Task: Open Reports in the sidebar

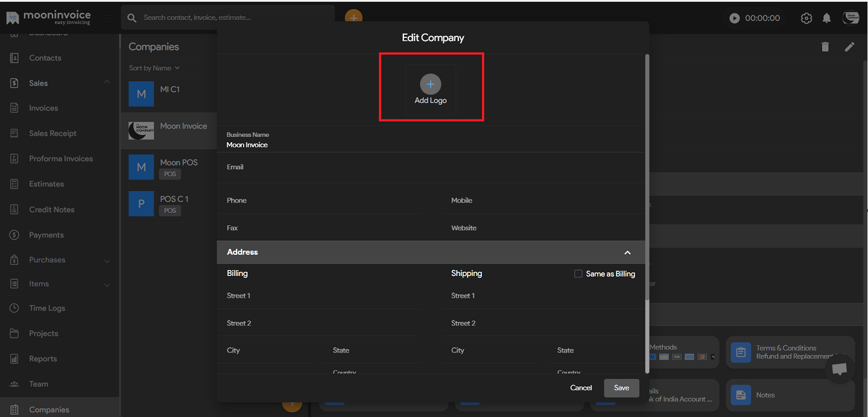Action: coord(43,359)
